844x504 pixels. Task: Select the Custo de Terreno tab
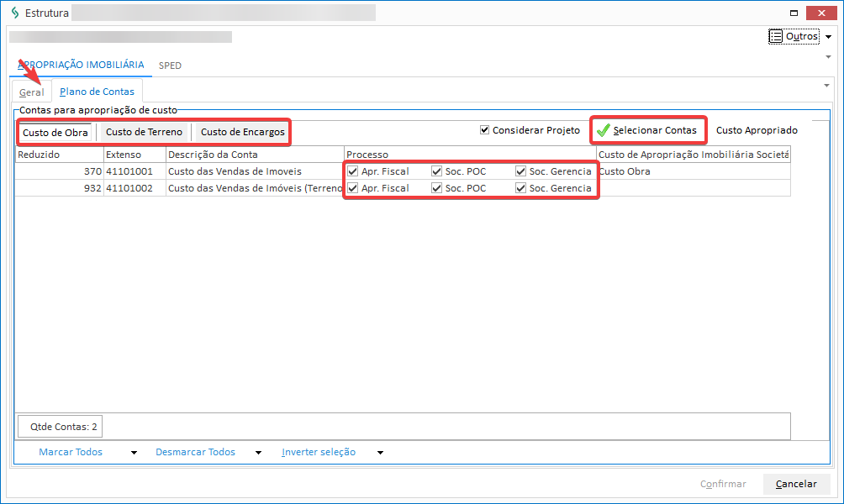tap(144, 133)
